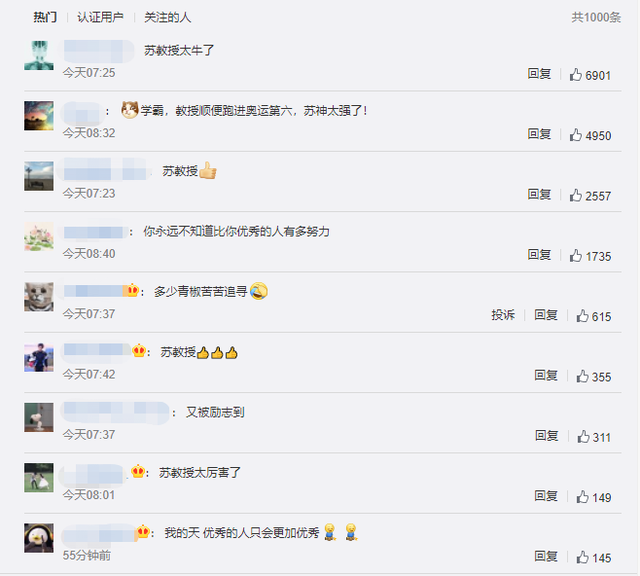The height and width of the screenshot is (576, 640).
Task: Click the penguin avatar thumbnail
Action: [39, 538]
